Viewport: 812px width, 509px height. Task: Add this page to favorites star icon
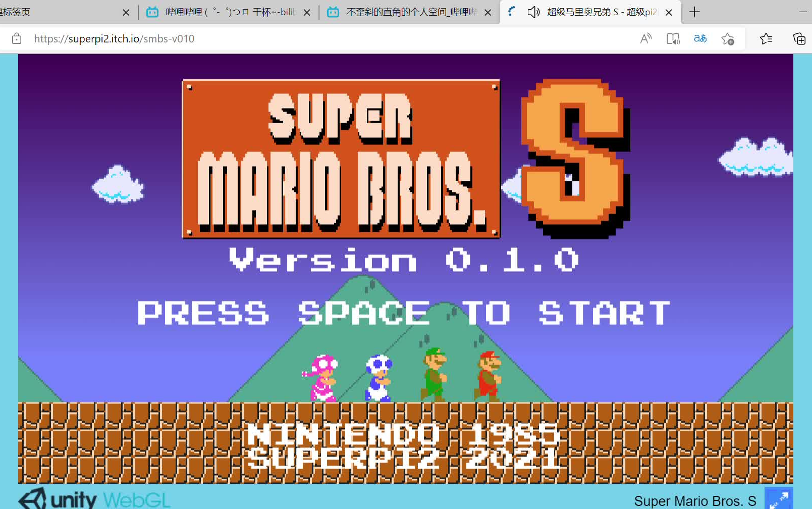(727, 38)
